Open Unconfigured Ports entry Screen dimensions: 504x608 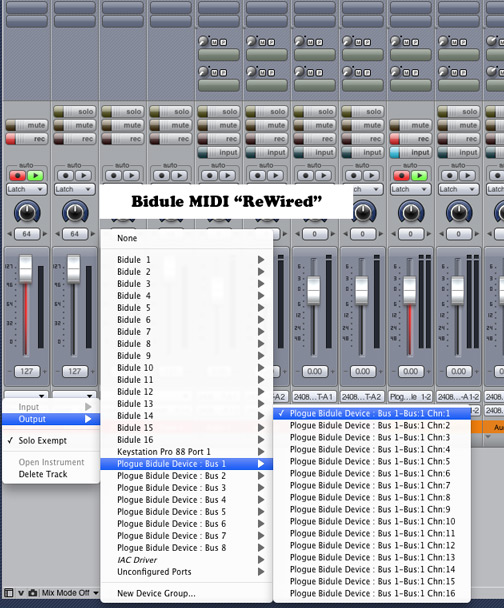[x=186, y=572]
